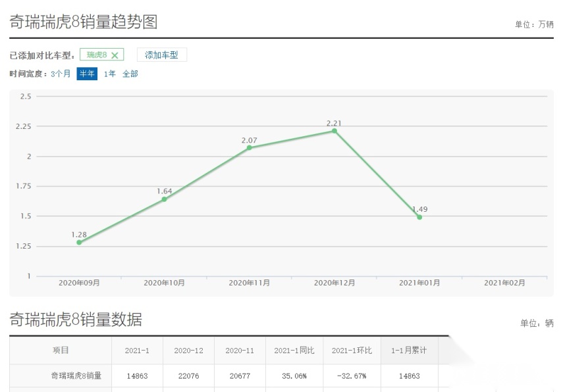Click the 2021-1环比 column header
This screenshot has height=392, width=561.
tap(352, 351)
